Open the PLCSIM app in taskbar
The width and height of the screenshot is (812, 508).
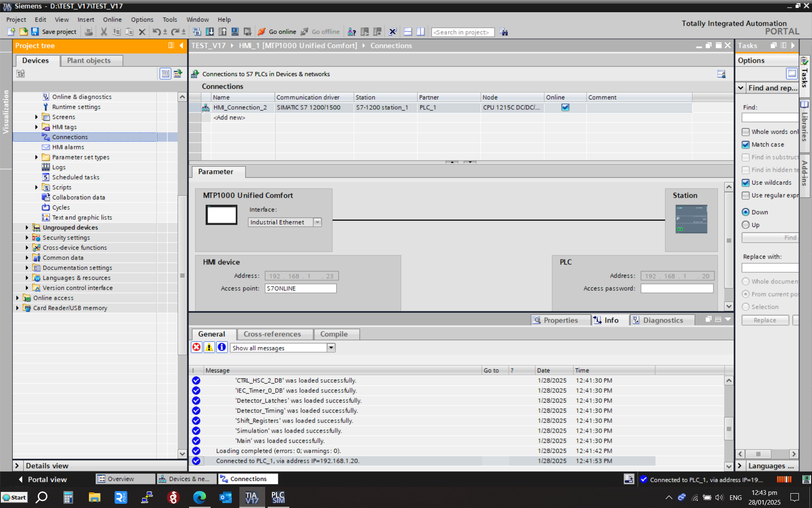[x=277, y=497]
